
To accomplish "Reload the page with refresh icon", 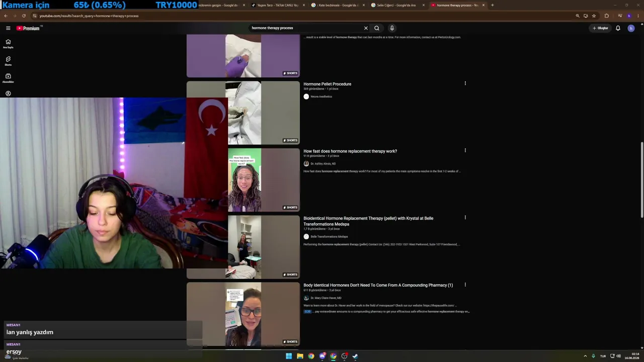I will [x=24, y=16].
